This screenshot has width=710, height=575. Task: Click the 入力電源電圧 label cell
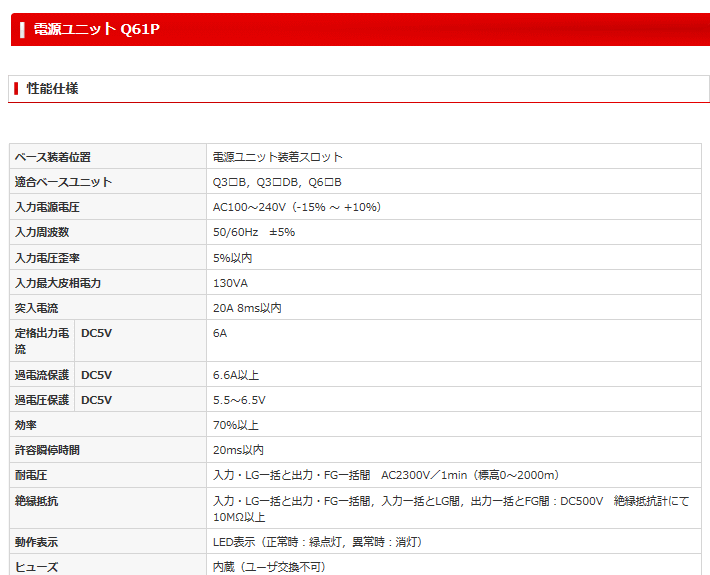click(108, 207)
